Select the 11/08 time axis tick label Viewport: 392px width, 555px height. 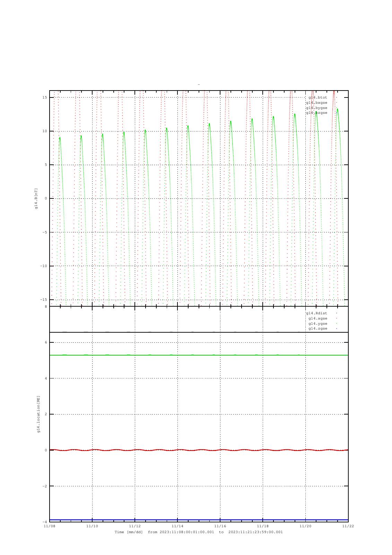[50, 526]
